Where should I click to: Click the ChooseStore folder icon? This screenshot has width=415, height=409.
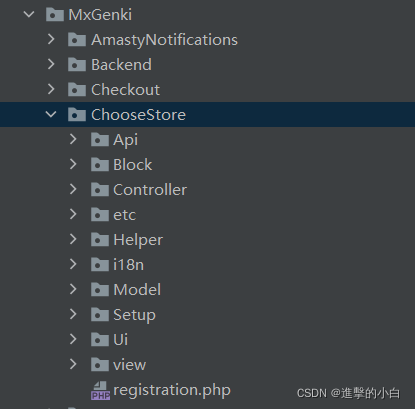(x=77, y=115)
